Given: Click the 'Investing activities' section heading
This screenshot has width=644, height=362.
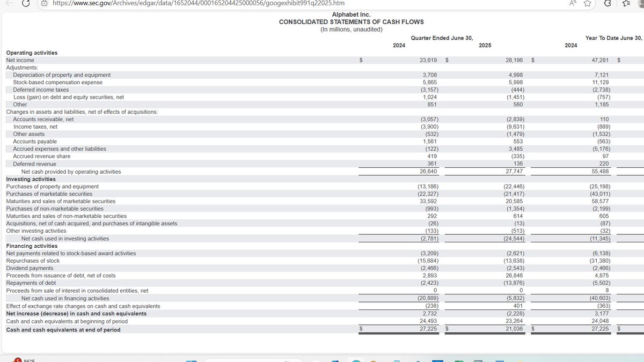Looking at the screenshot, I should pos(31,179).
